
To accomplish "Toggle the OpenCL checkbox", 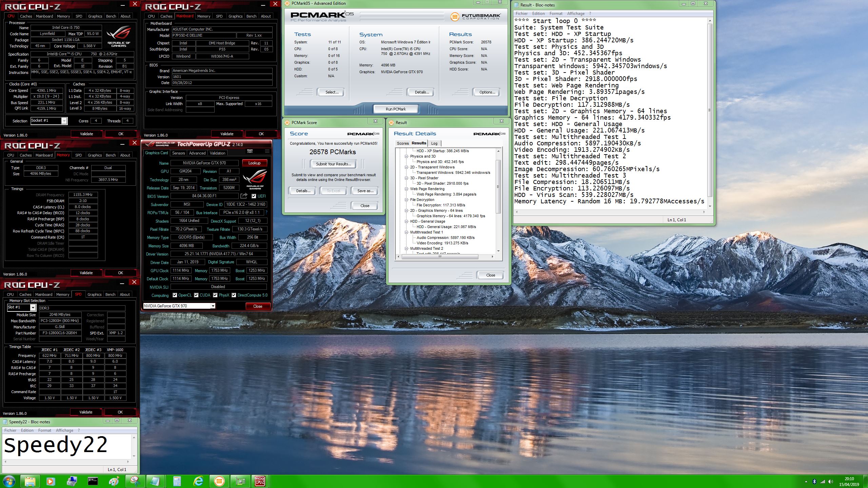I will pos(175,295).
